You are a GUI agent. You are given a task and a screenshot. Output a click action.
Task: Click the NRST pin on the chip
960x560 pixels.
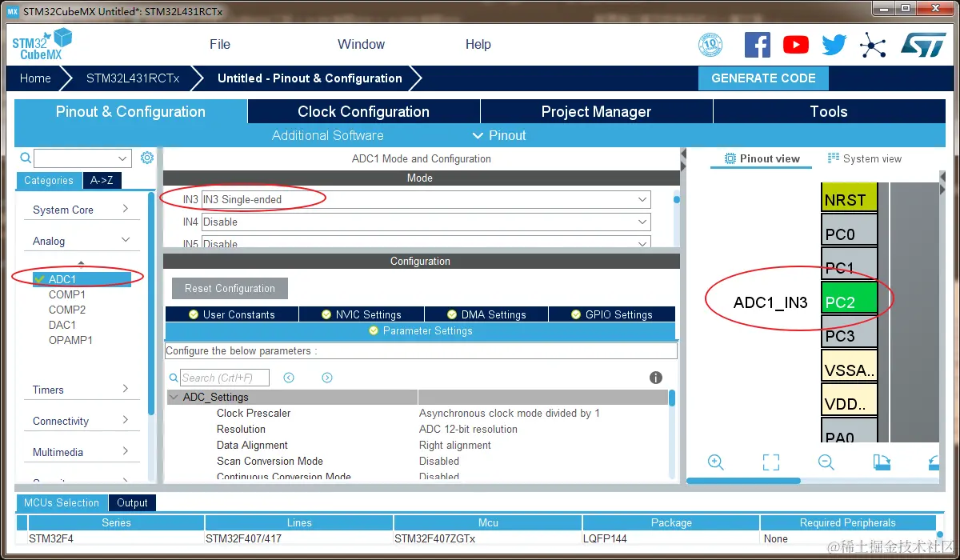coord(850,198)
